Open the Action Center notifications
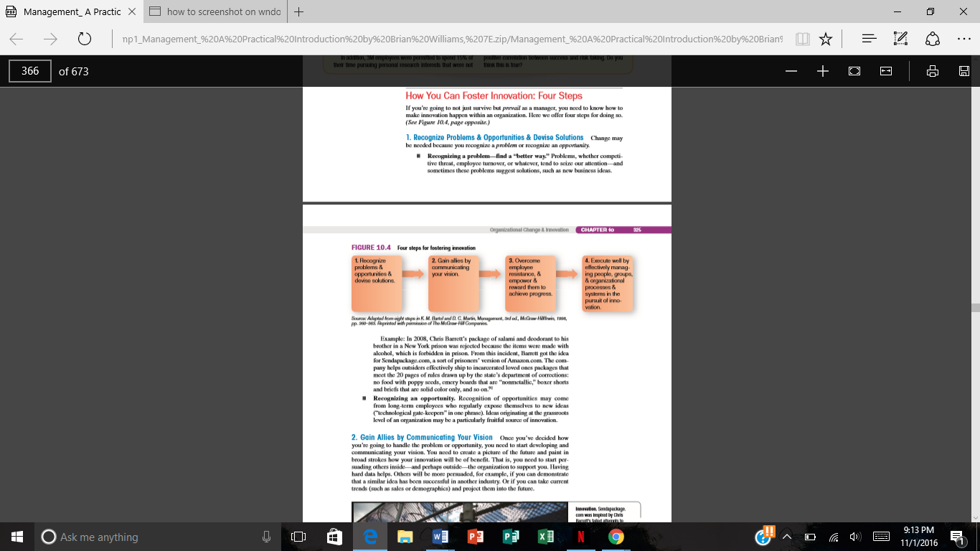Image resolution: width=980 pixels, height=551 pixels. (957, 537)
